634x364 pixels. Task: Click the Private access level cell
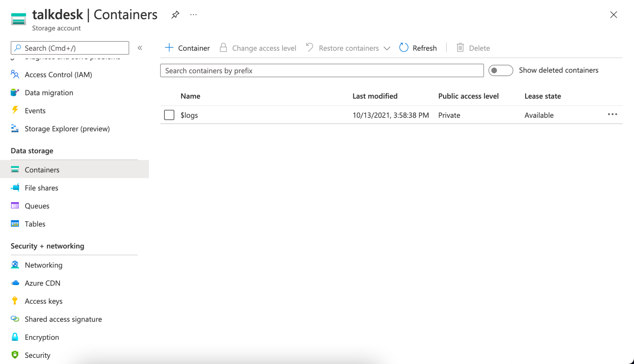pos(449,115)
